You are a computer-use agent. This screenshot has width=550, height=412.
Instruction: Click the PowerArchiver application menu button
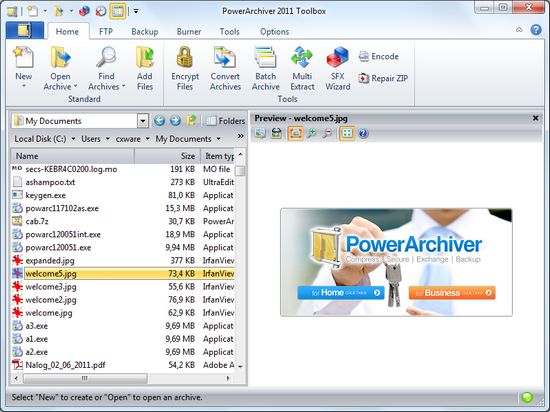tap(25, 31)
